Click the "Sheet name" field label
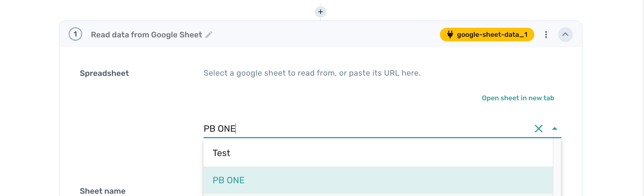Image resolution: width=644 pixels, height=196 pixels. point(103,191)
